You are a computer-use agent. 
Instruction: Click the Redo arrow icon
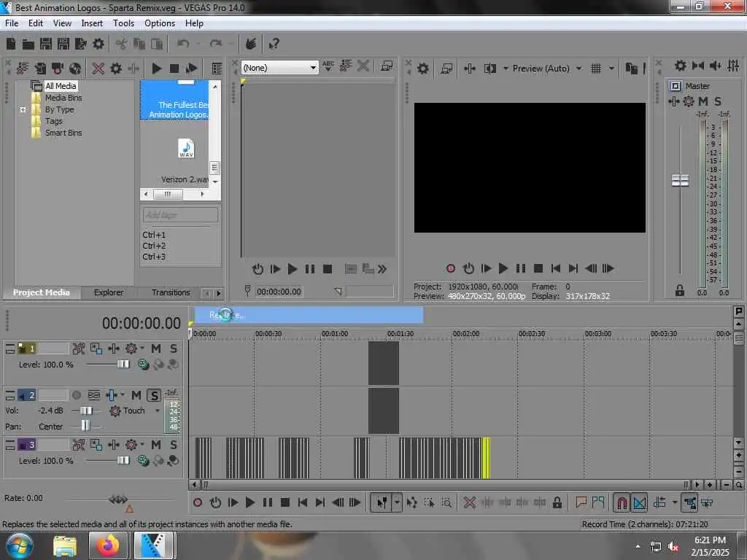pyautogui.click(x=215, y=44)
